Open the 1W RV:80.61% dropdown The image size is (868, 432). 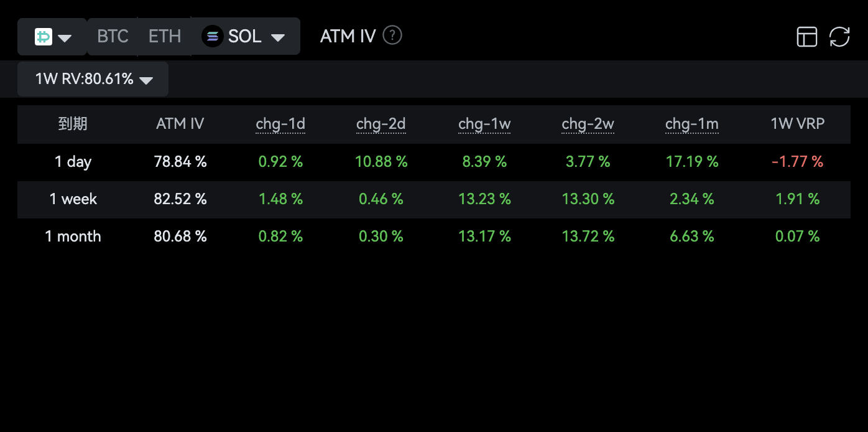93,79
